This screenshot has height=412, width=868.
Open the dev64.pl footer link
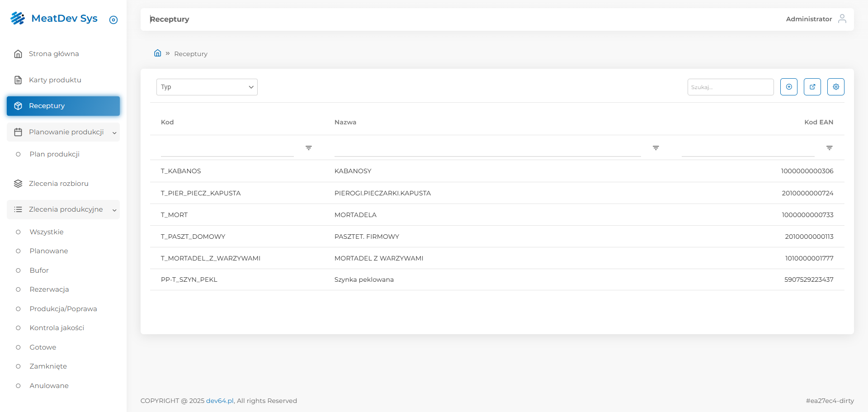[220, 401]
